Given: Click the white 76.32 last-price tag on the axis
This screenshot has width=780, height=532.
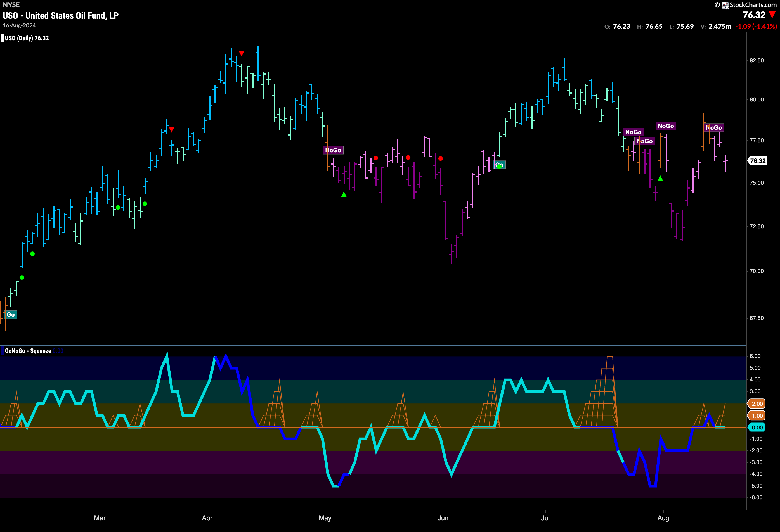Looking at the screenshot, I should [x=758, y=161].
